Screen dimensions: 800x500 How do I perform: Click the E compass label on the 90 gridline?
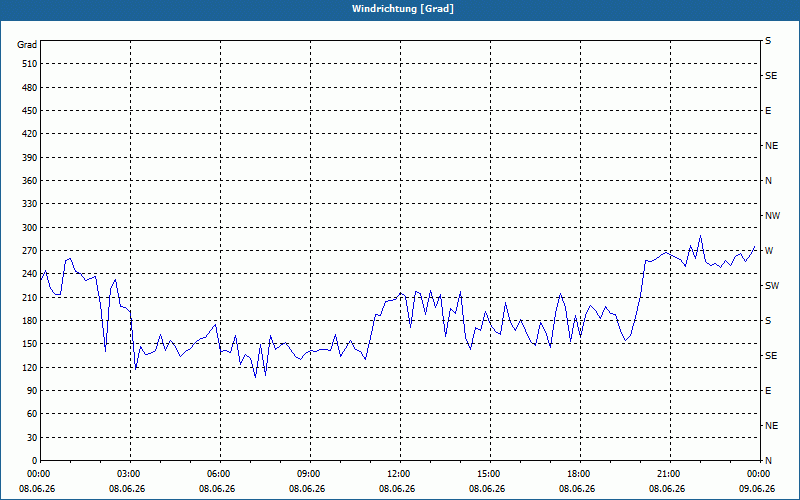pos(768,391)
